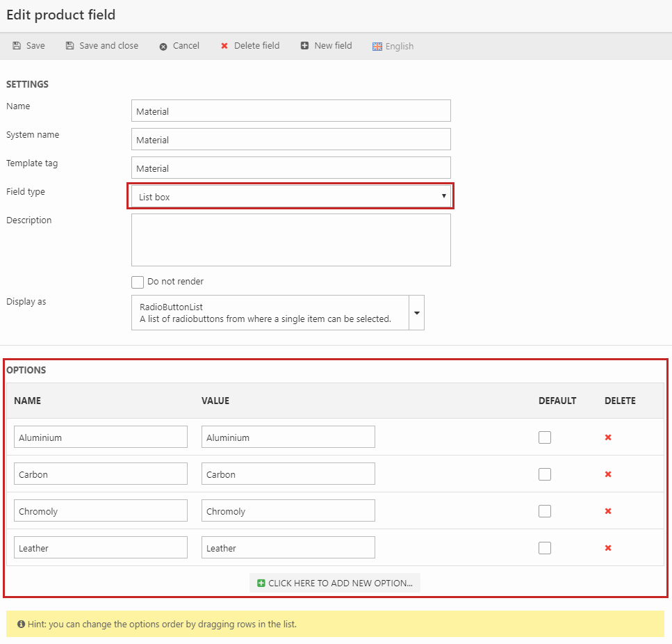This screenshot has height=644, width=672.
Task: Click the Save floppy disk icon
Action: coord(17,46)
